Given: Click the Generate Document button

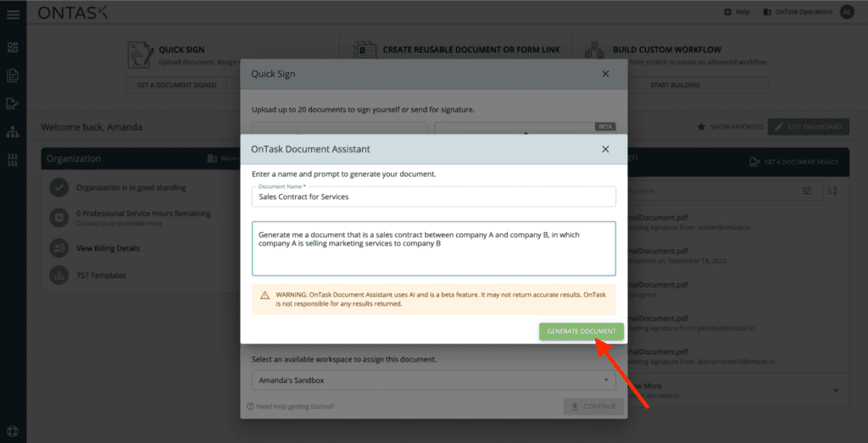Looking at the screenshot, I should coord(581,331).
